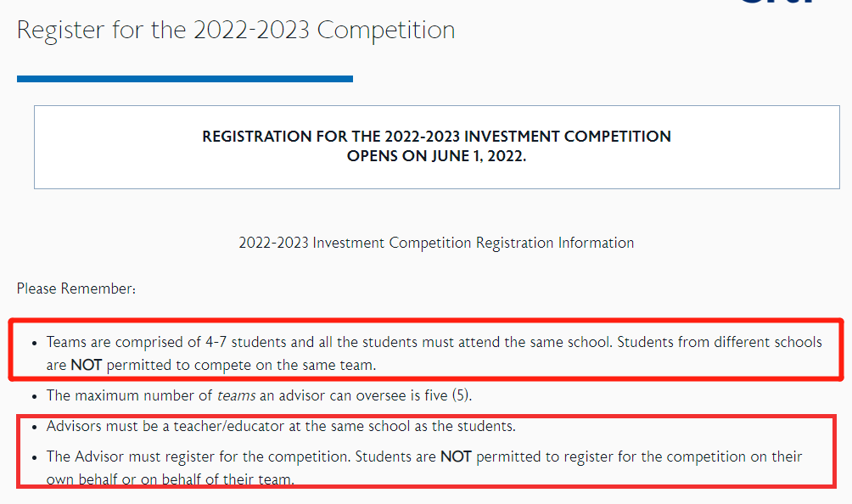Screen dimensions: 852x504
Task: Click the "Register for the 2022-2023 Competition" heading
Action: click(236, 30)
